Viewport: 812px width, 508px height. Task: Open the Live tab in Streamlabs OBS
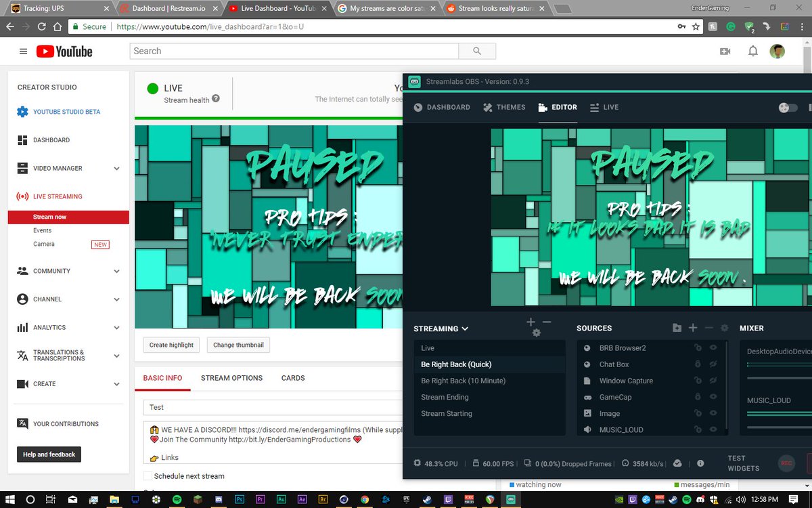(604, 107)
